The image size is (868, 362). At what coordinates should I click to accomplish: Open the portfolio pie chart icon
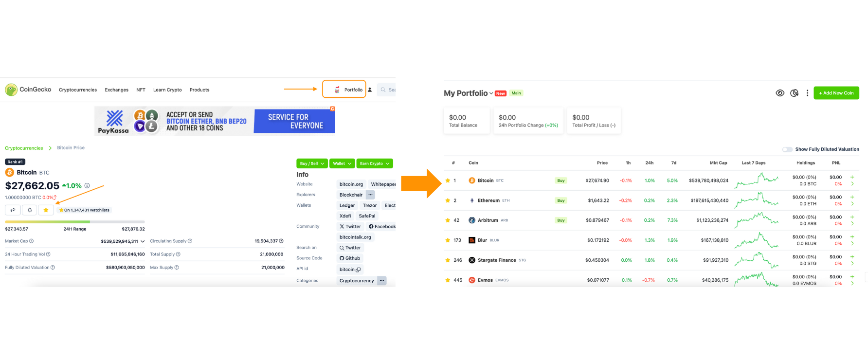pos(794,93)
